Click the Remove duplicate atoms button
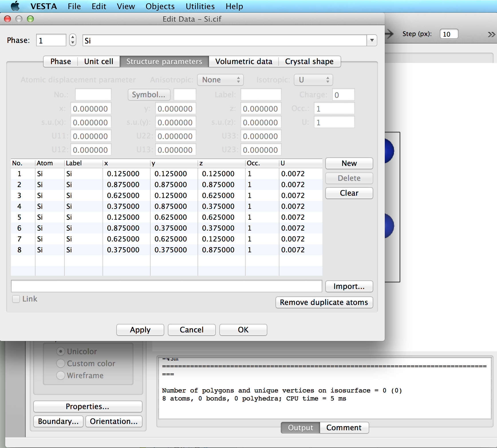Viewport: 497px width, 448px height. [x=324, y=302]
